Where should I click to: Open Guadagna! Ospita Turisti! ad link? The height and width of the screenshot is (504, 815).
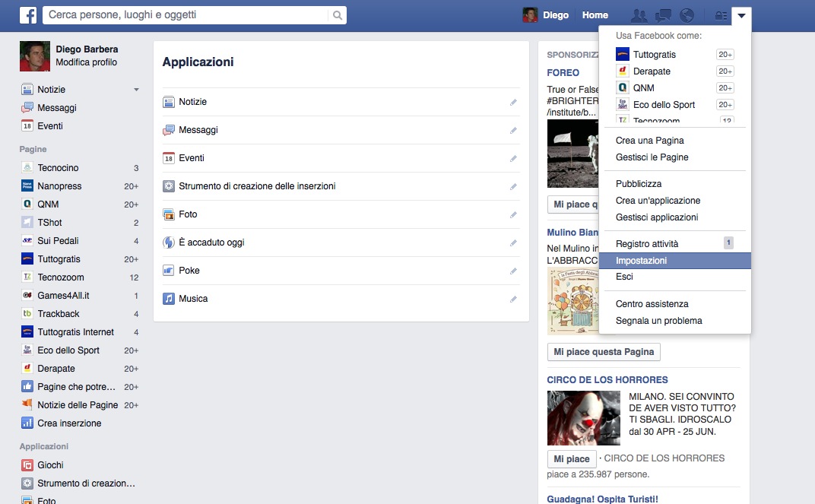[602, 499]
